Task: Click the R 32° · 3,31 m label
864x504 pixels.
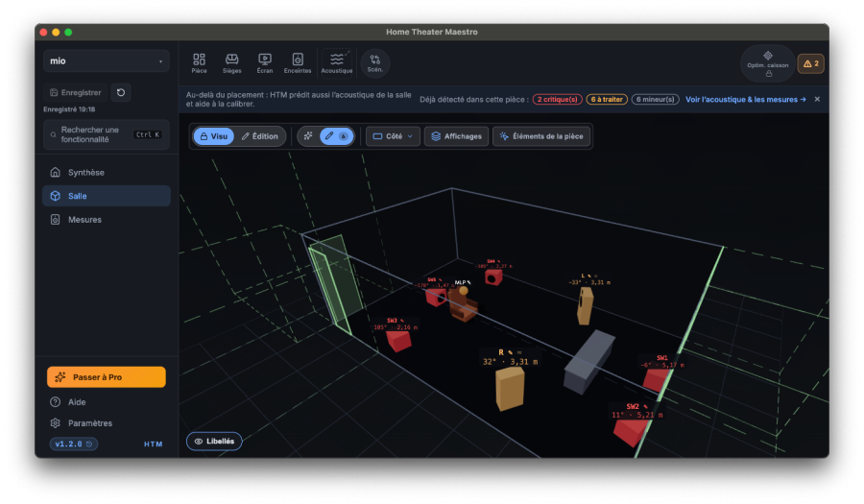Action: pyautogui.click(x=510, y=357)
